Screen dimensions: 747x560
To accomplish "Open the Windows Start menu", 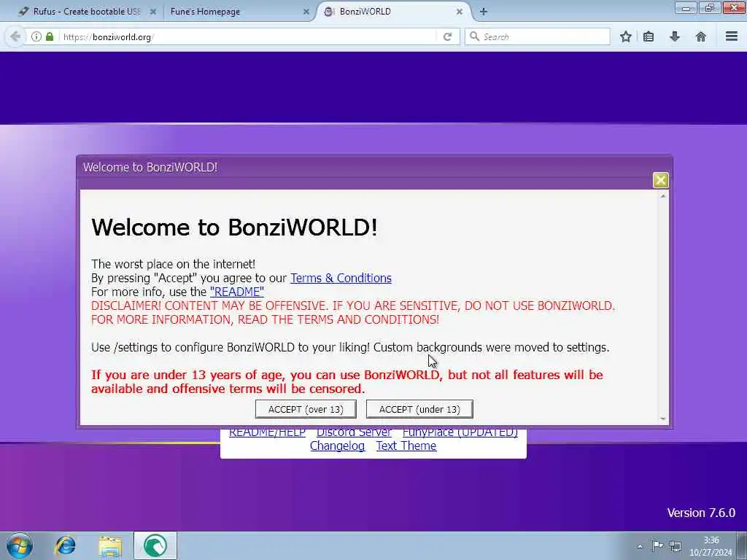I will 20,545.
